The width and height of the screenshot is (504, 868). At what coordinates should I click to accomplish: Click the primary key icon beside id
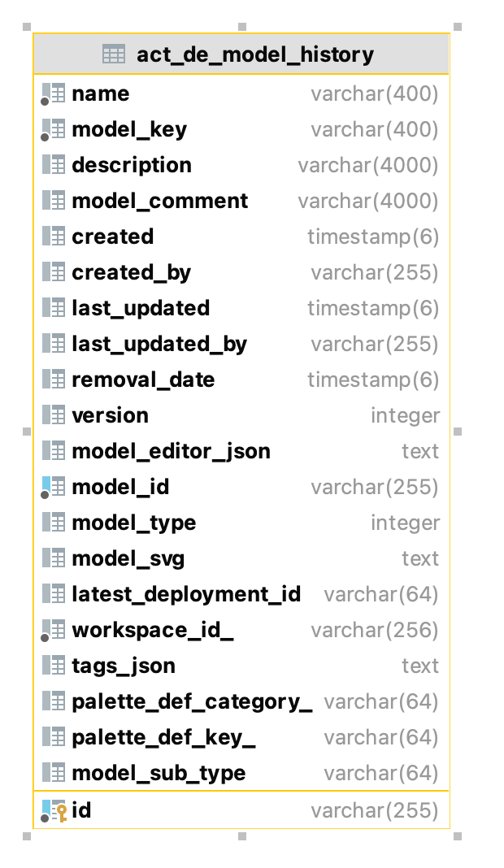54,810
